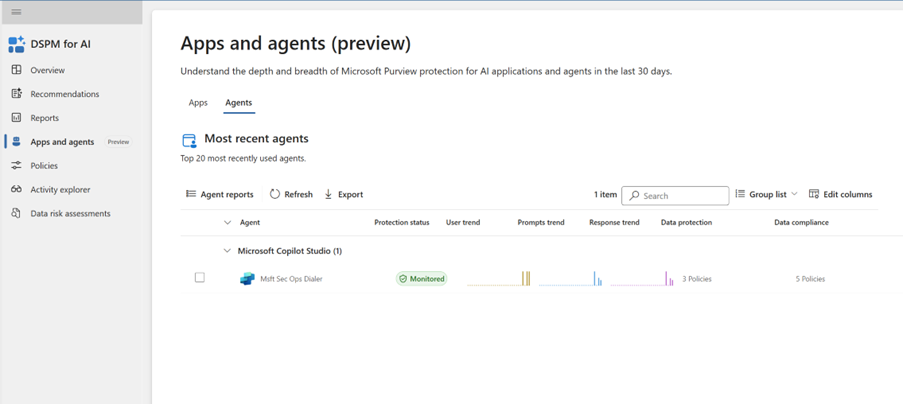Click the Data protection column header
Screen dimensions: 903x404
tap(686, 223)
